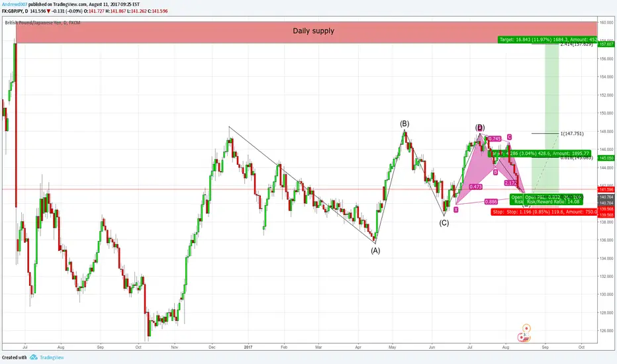Click the TradingView cloud logo icon

34,357
